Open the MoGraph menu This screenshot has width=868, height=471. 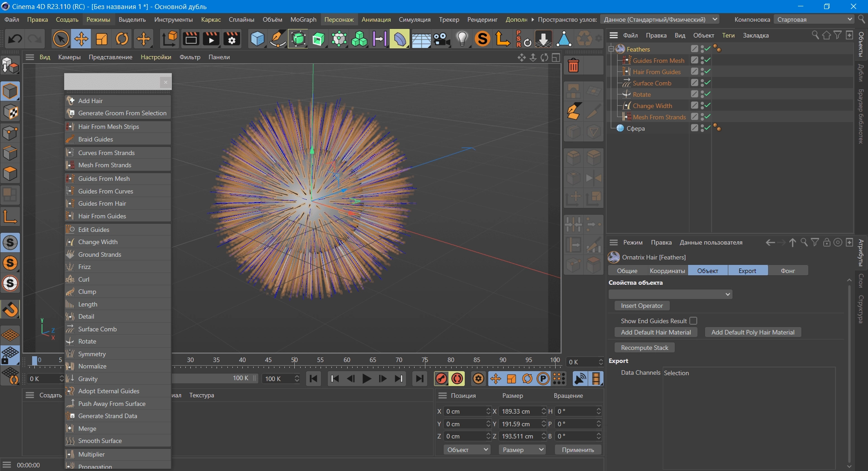[x=303, y=19]
